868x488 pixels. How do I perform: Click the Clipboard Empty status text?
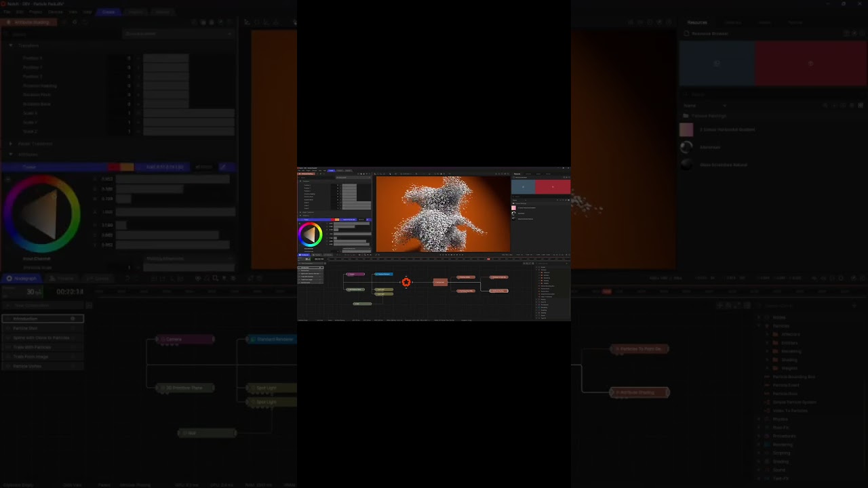click(x=18, y=485)
